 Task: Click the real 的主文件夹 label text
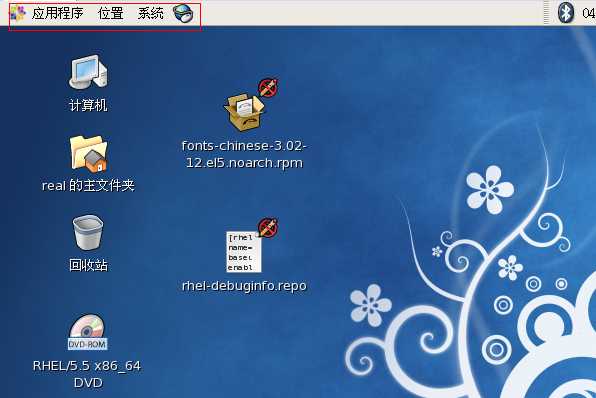click(x=88, y=186)
